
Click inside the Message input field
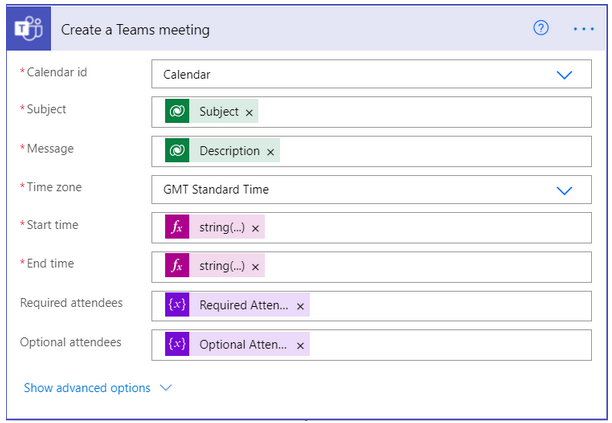point(430,151)
